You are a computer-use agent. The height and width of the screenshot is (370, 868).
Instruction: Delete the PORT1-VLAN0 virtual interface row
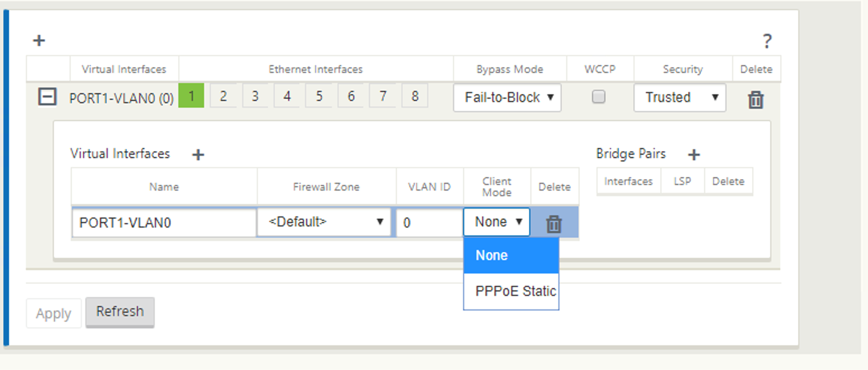(x=554, y=223)
